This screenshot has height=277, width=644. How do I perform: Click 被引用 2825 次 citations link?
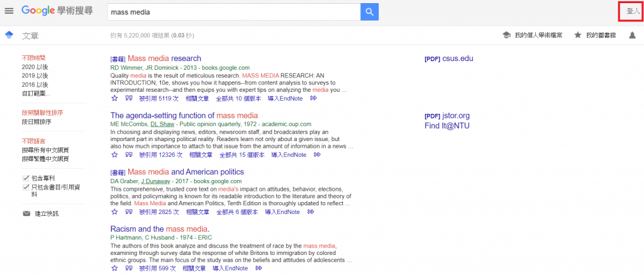tap(159, 212)
